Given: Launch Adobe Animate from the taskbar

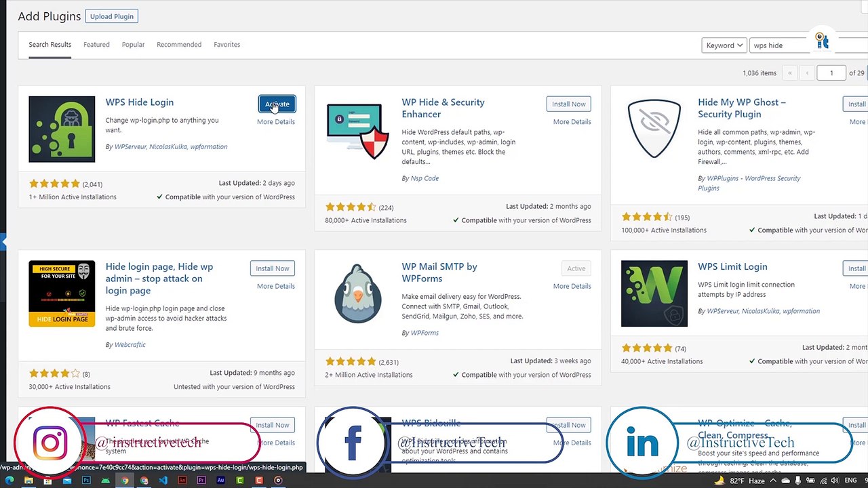Looking at the screenshot, I should (182, 480).
